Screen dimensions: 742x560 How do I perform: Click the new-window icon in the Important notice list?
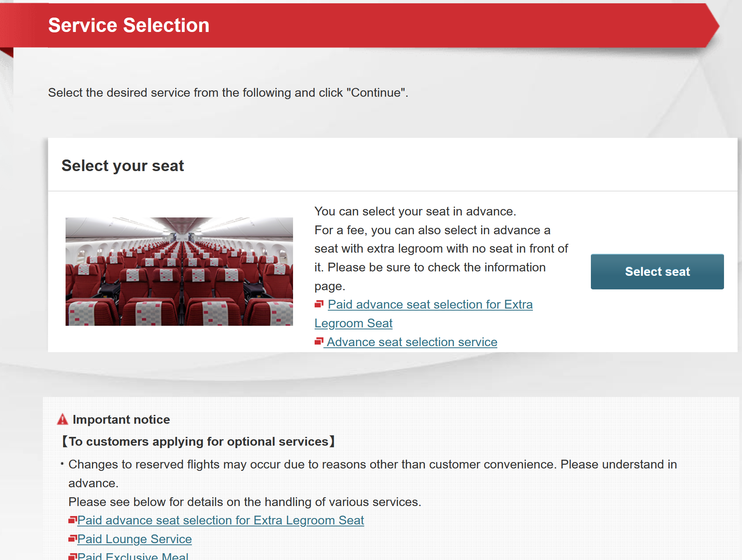(x=73, y=520)
